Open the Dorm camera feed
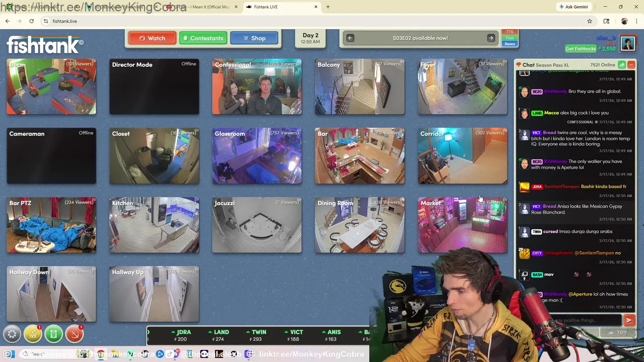Viewport: 644px width, 362px height. click(x=51, y=86)
